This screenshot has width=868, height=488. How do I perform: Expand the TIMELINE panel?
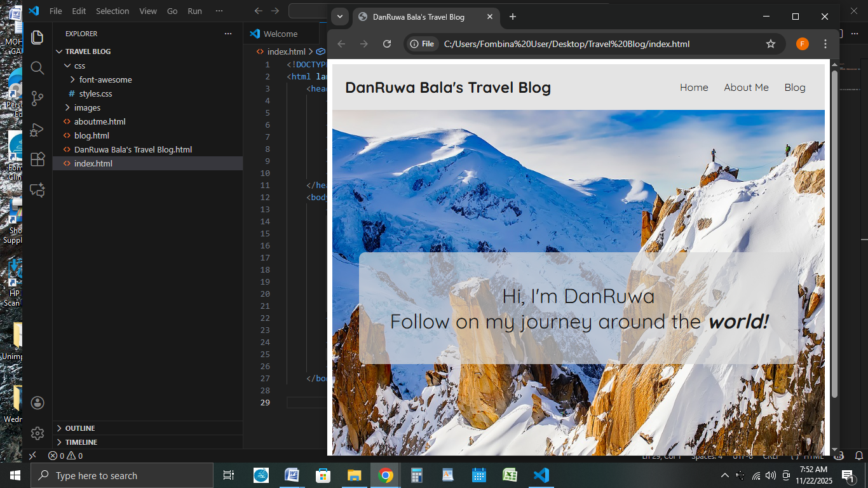[x=147, y=442]
